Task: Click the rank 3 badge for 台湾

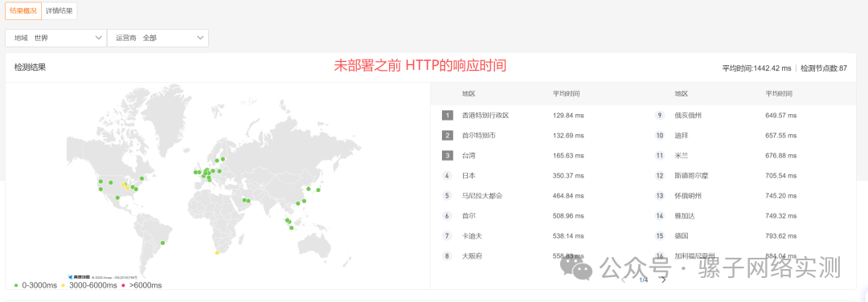Action: click(x=448, y=156)
